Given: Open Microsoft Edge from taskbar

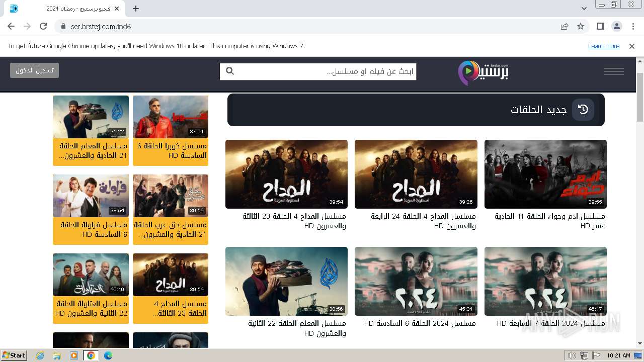Looking at the screenshot, I should coord(108,355).
